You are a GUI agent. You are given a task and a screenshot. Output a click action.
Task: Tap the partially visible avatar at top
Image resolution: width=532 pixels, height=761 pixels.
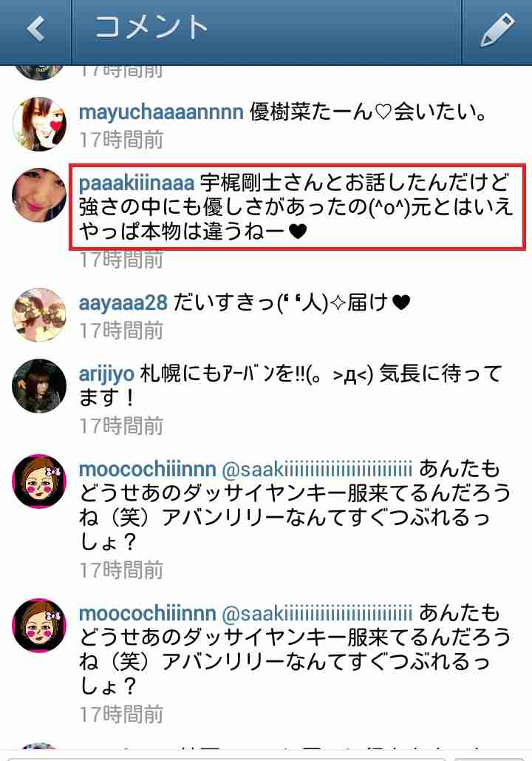click(39, 72)
